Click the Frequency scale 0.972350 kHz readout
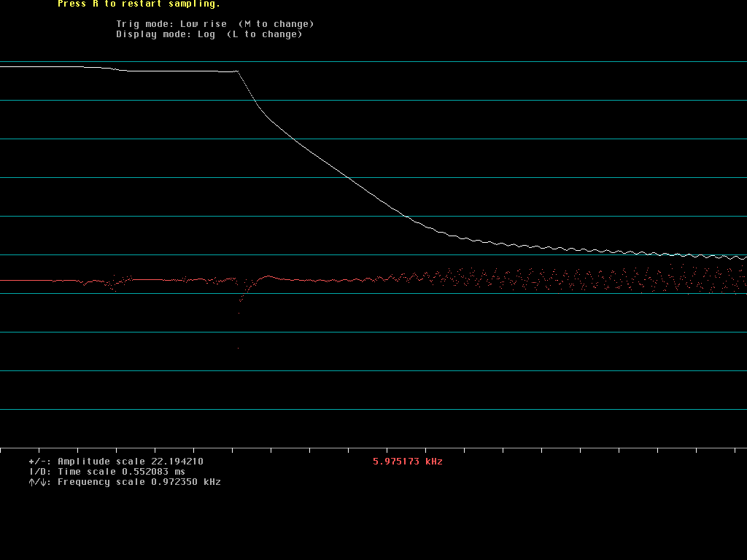The width and height of the screenshot is (747, 560). pyautogui.click(x=125, y=482)
